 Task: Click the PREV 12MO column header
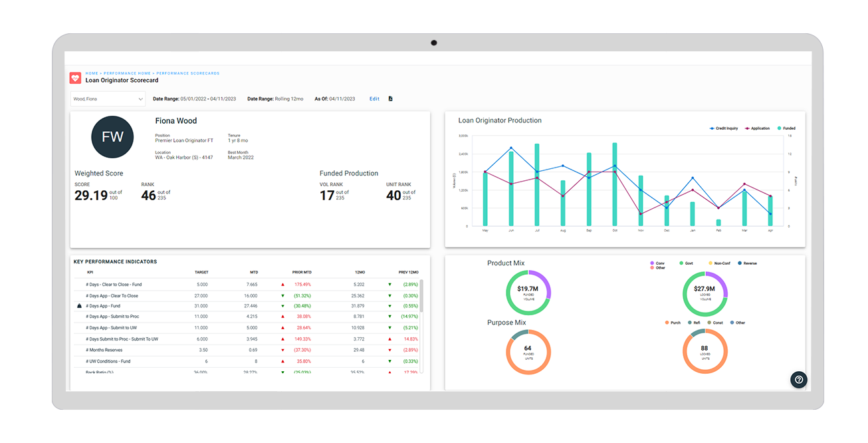pos(408,272)
